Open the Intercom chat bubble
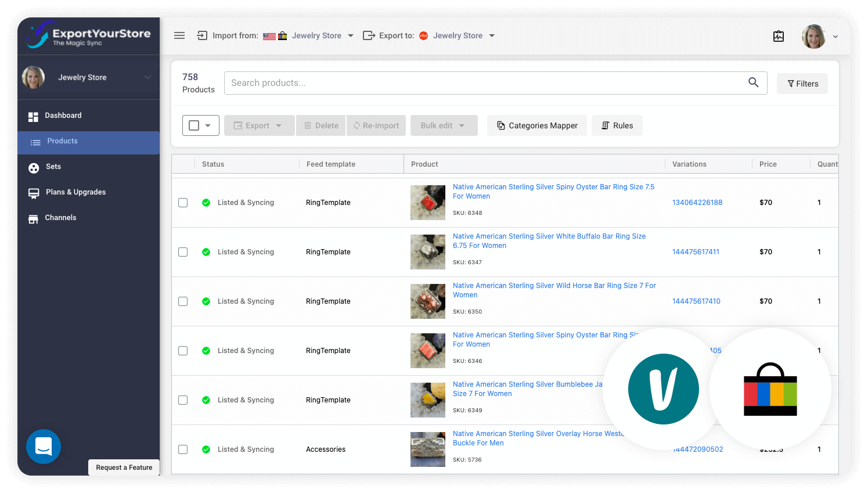 coord(44,447)
